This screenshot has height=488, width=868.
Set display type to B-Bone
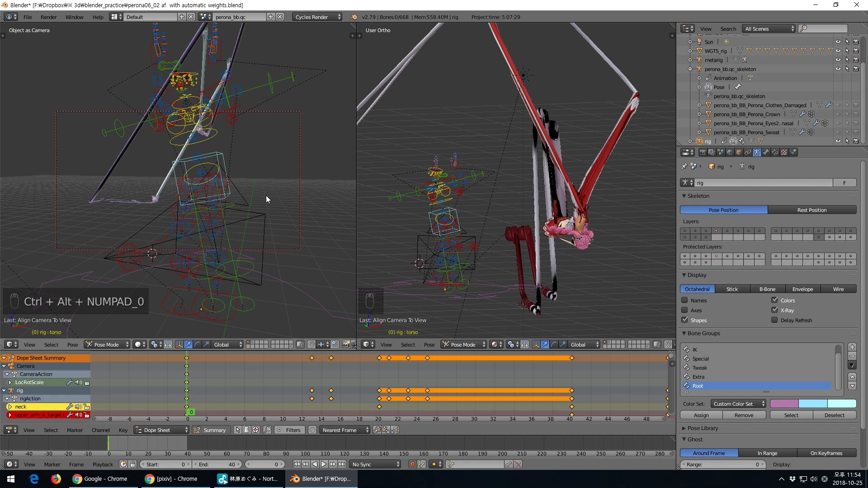click(768, 289)
